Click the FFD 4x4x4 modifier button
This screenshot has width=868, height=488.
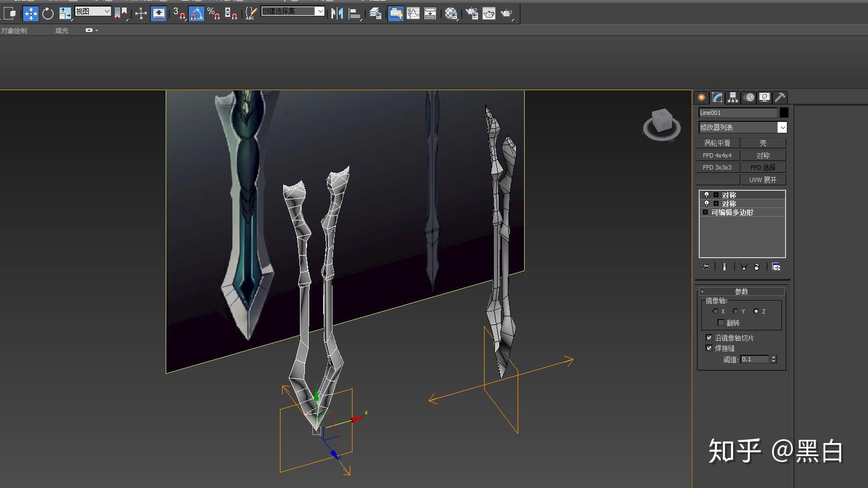(717, 155)
